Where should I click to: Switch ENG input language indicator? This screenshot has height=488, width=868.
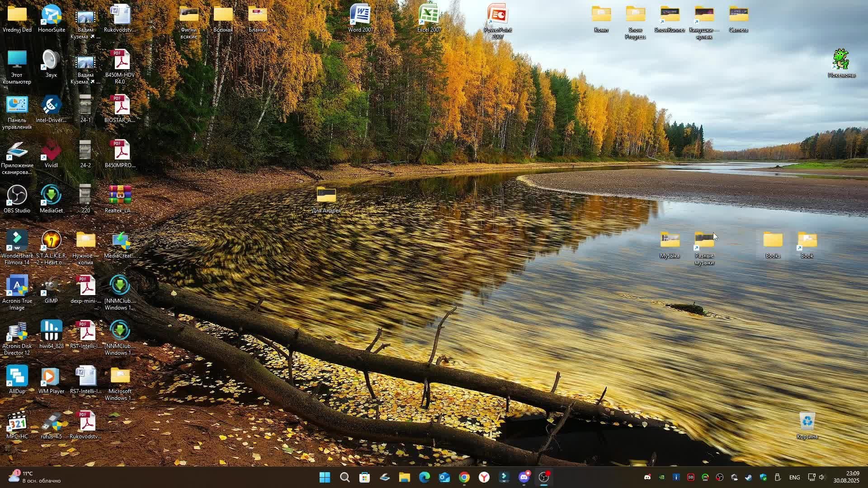pos(794,477)
